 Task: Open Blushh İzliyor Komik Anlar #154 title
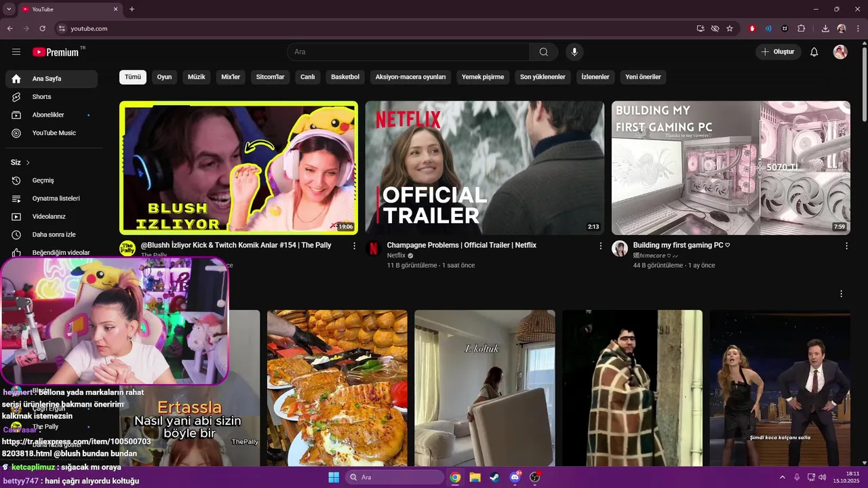pyautogui.click(x=236, y=245)
